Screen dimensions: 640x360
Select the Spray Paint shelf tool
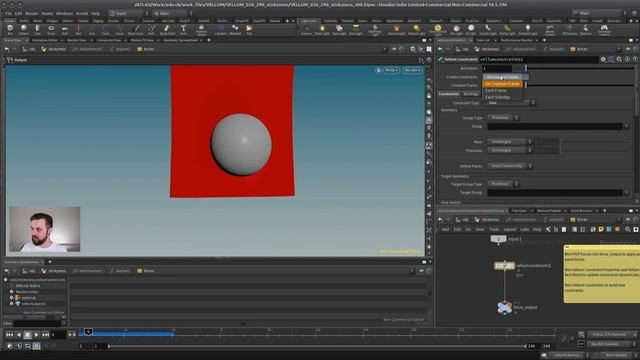tap(167, 29)
